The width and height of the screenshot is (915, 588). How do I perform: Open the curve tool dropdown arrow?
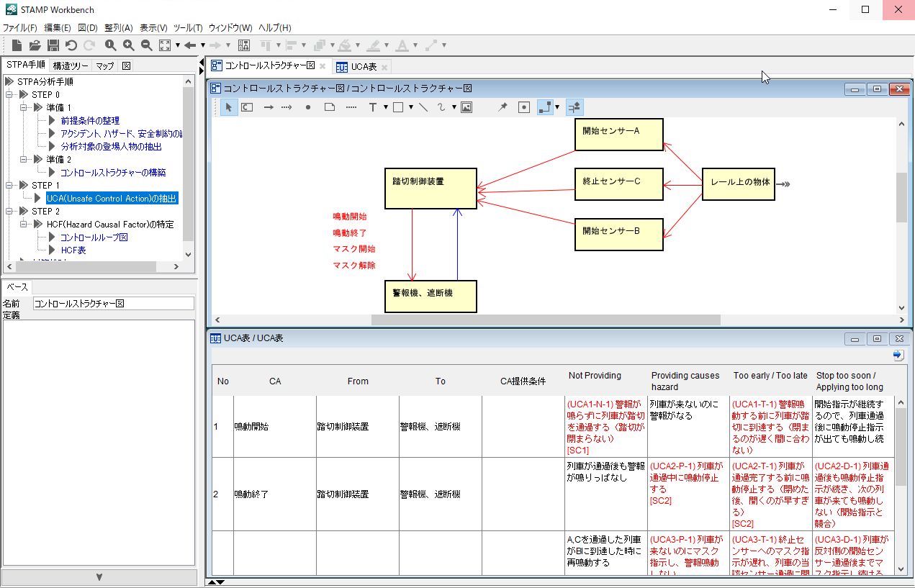pos(454,107)
